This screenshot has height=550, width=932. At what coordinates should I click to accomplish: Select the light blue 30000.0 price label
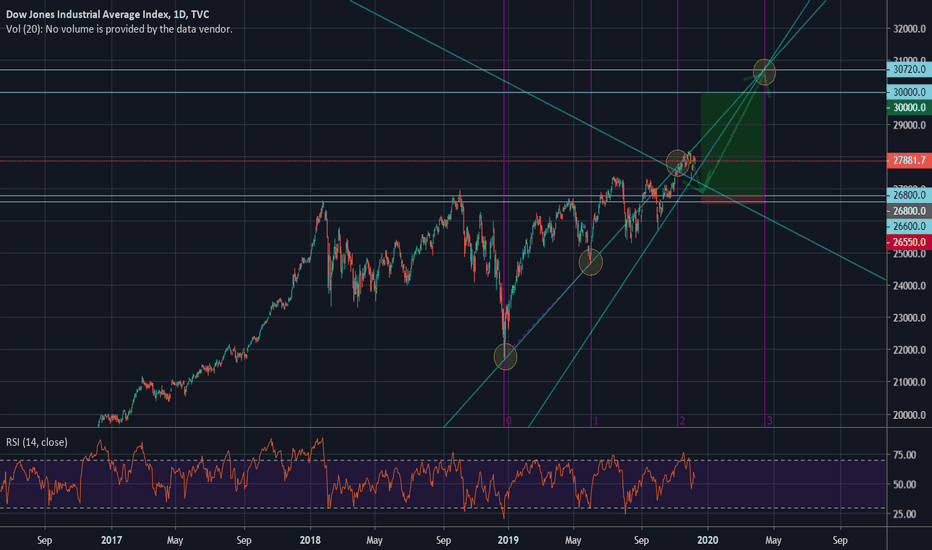pos(909,92)
